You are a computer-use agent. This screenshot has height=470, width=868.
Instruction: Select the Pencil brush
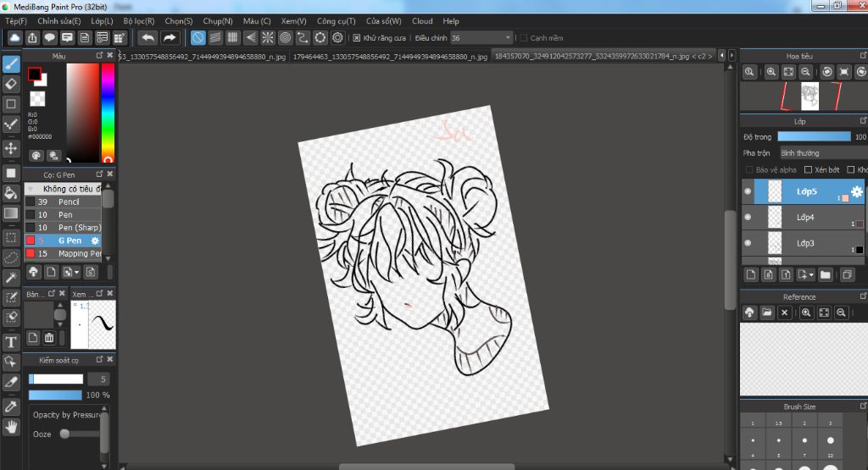coord(63,202)
